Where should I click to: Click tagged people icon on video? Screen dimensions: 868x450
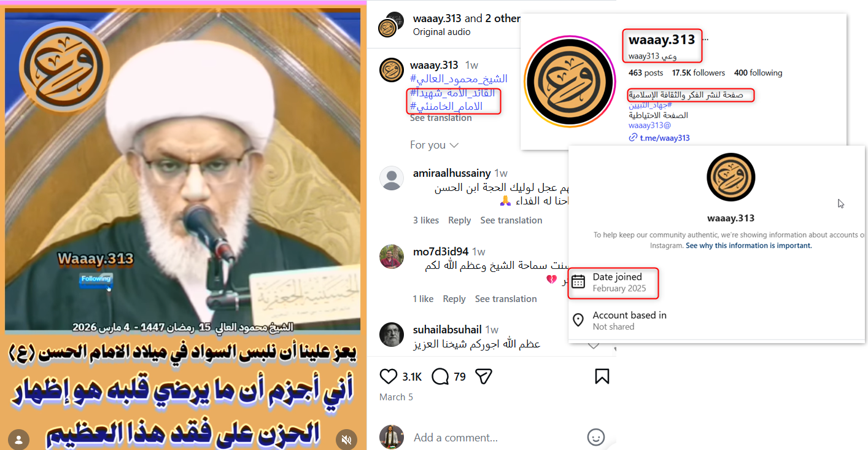click(19, 440)
